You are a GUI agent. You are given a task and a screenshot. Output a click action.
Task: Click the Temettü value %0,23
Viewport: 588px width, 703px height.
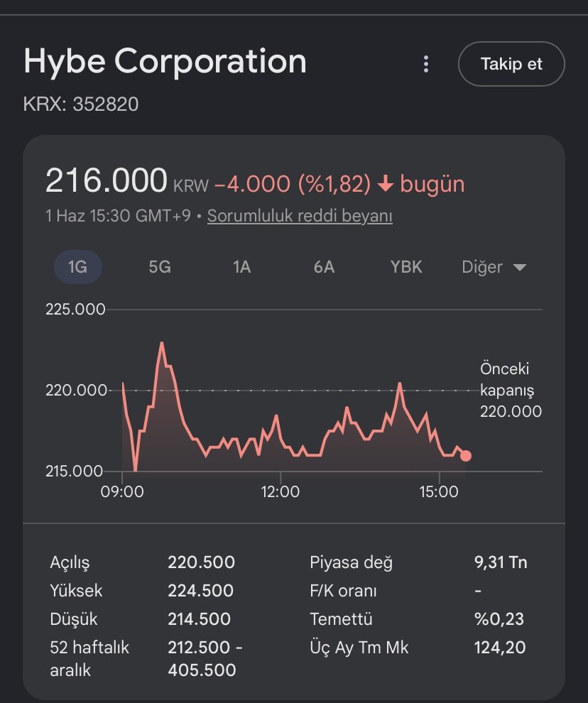pyautogui.click(x=499, y=618)
